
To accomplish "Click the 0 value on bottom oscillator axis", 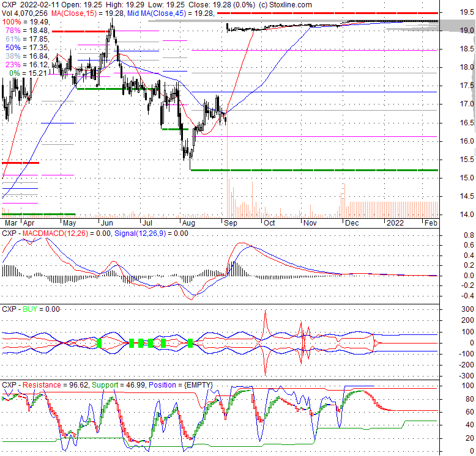I will pyautogui.click(x=472, y=451).
